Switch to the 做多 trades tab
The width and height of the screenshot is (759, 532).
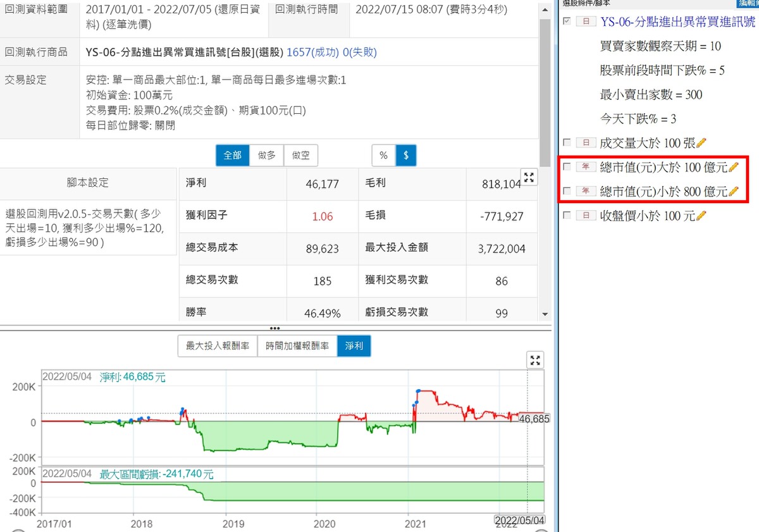click(x=267, y=155)
